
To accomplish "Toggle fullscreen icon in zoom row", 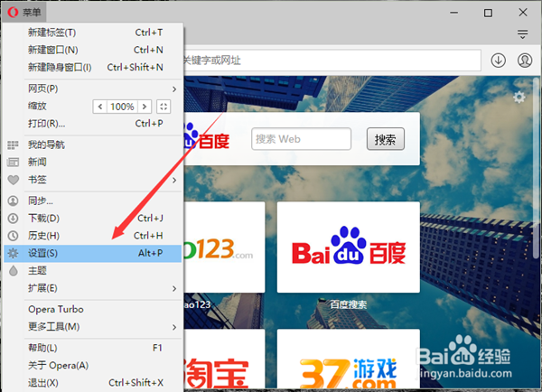I will click(164, 107).
